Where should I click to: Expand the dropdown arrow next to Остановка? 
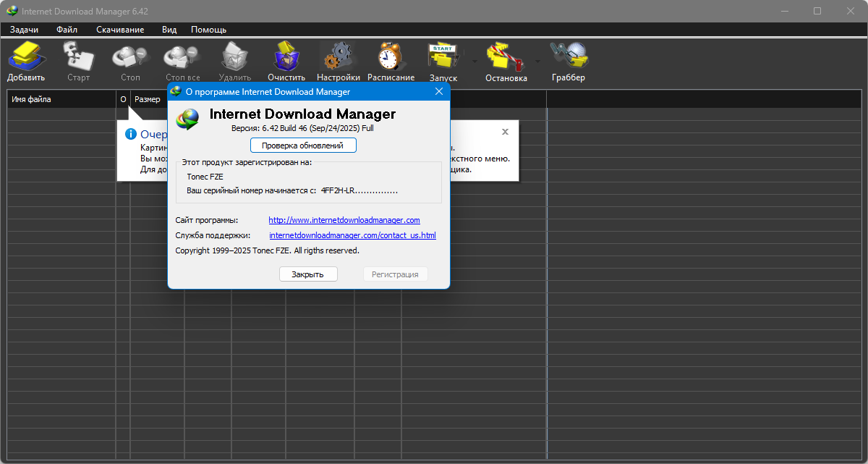pyautogui.click(x=537, y=61)
